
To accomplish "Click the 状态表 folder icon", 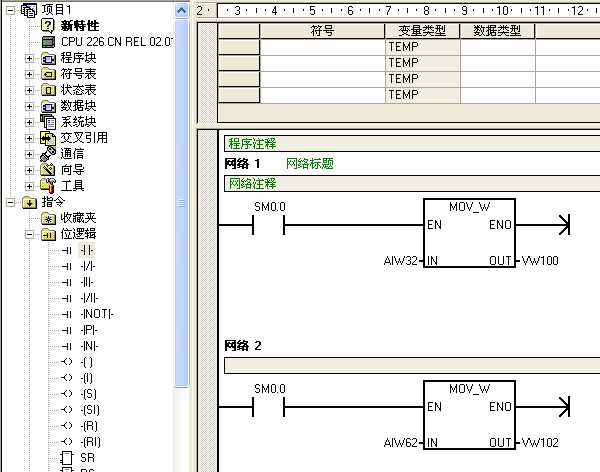I will point(48,90).
